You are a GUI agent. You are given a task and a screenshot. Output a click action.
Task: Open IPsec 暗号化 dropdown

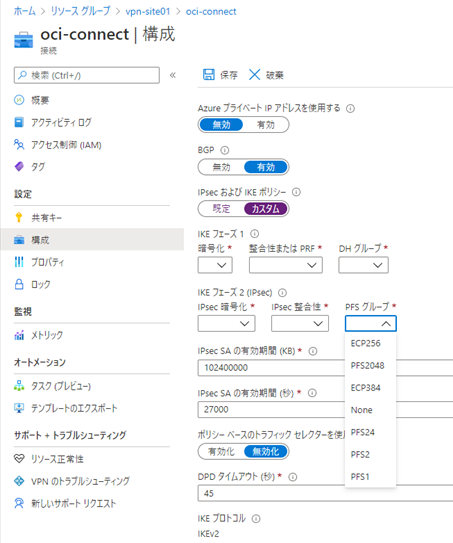pyautogui.click(x=226, y=323)
